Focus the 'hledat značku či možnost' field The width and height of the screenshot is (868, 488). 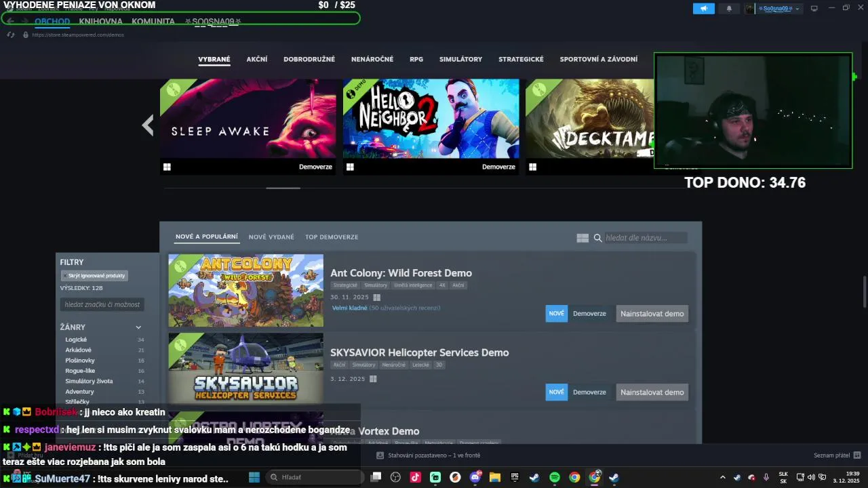(102, 304)
